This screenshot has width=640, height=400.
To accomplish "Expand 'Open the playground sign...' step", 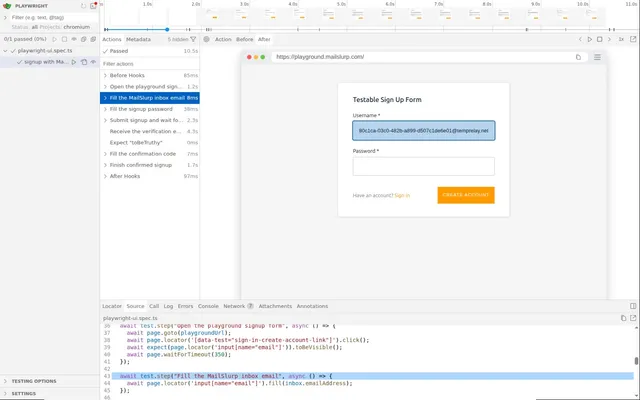I will pyautogui.click(x=105, y=87).
